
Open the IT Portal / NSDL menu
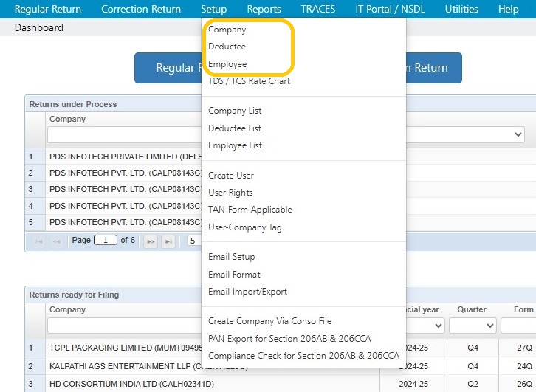(x=390, y=9)
